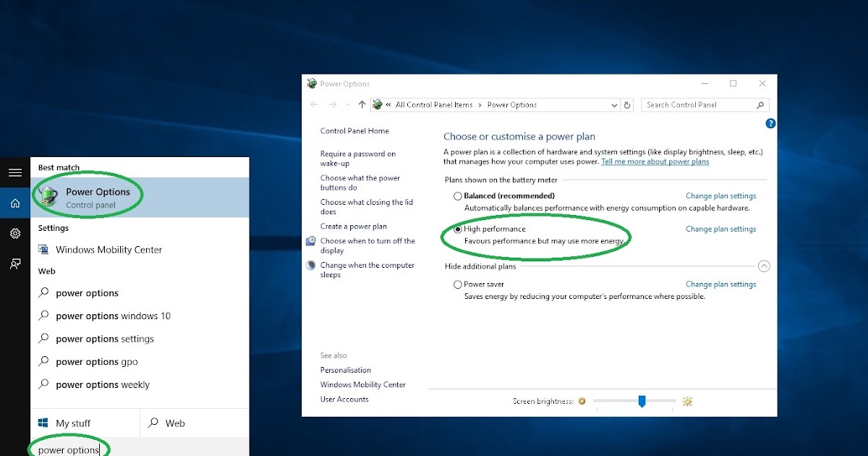Select the High performance plan
Screen dimensions: 868x456
(x=457, y=229)
